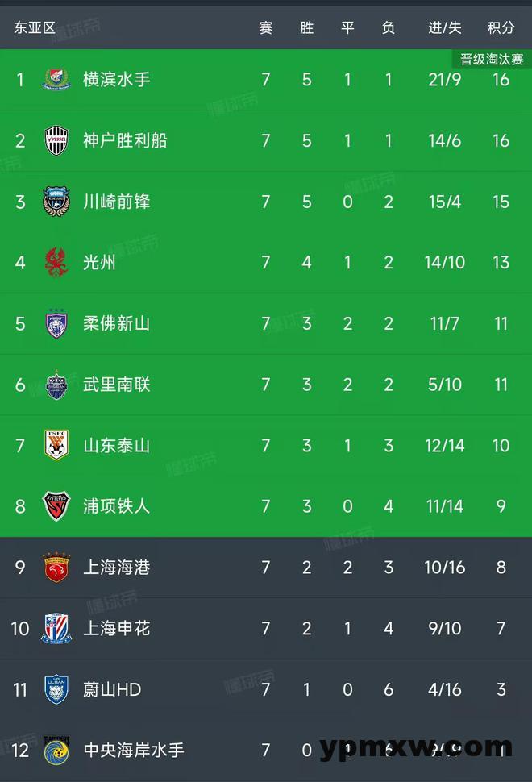Sort by the 进/失 column header
Viewport: 532px width, 782px height.
445,27
